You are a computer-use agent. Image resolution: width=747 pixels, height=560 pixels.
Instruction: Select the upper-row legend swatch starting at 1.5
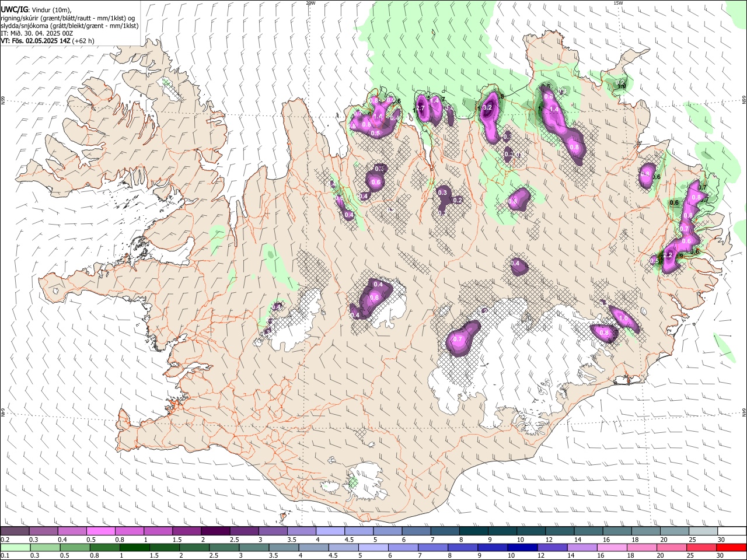click(187, 531)
